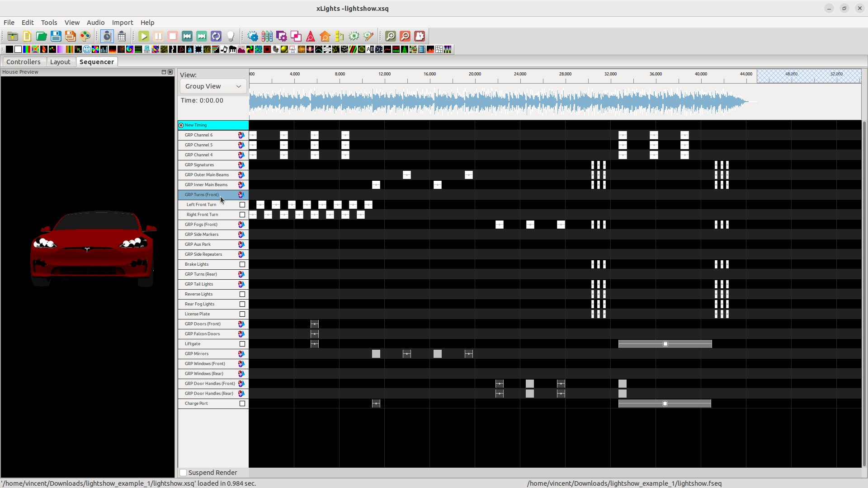Expand the GRP Channel 6 group icon
The image size is (868, 488).
241,135
